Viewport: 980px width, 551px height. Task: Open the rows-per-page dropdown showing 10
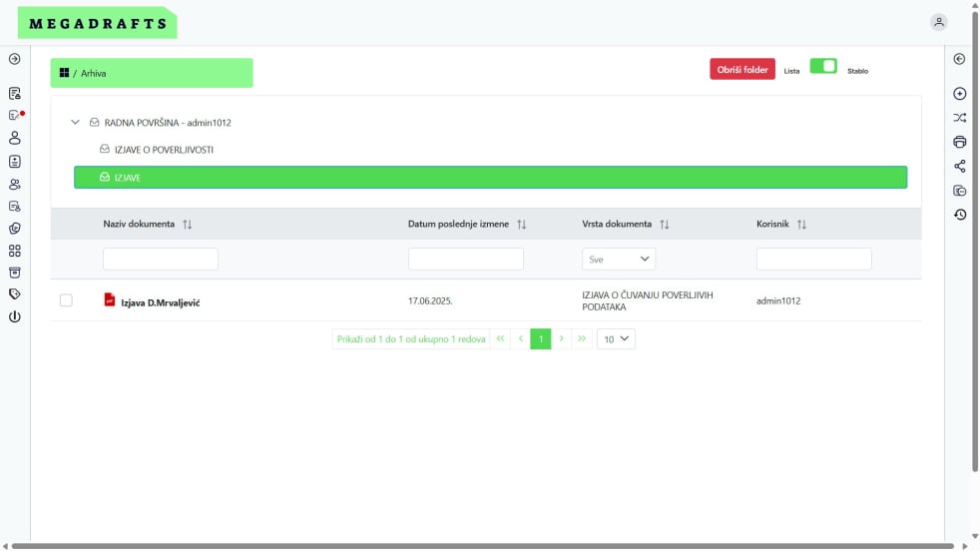coord(616,339)
